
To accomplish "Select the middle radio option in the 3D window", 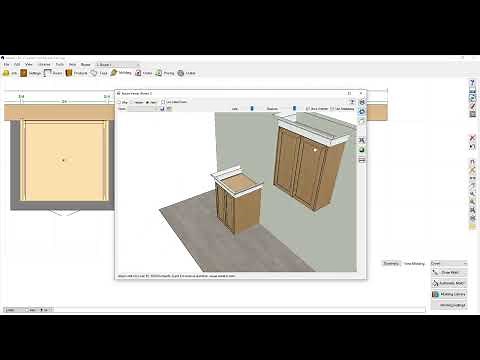I will (x=132, y=102).
